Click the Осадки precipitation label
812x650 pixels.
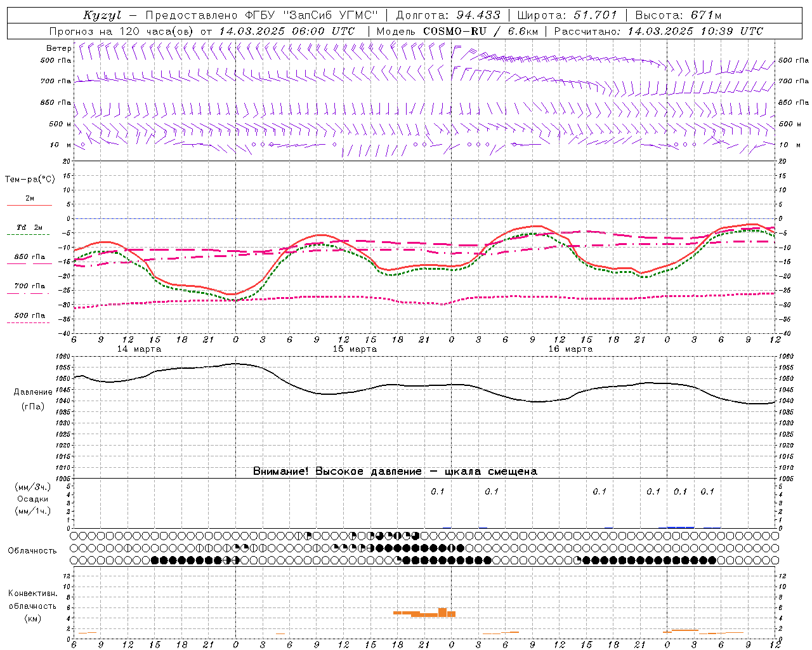tap(32, 499)
